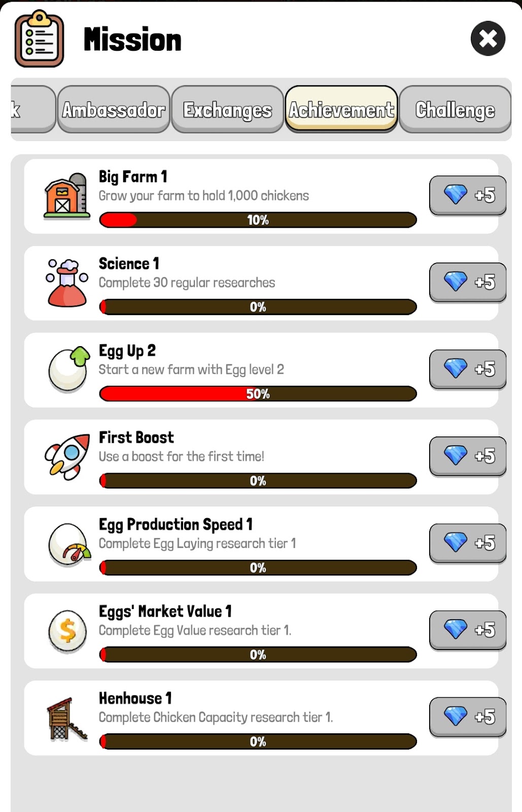The width and height of the screenshot is (522, 812).
Task: Tap the Henhouse coop icon
Action: click(66, 718)
